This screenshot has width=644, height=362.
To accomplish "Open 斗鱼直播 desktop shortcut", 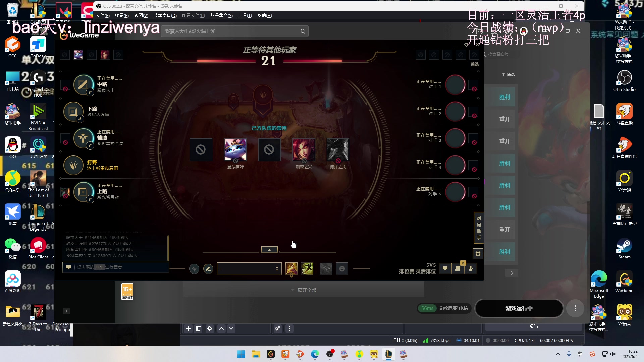I will point(624,114).
